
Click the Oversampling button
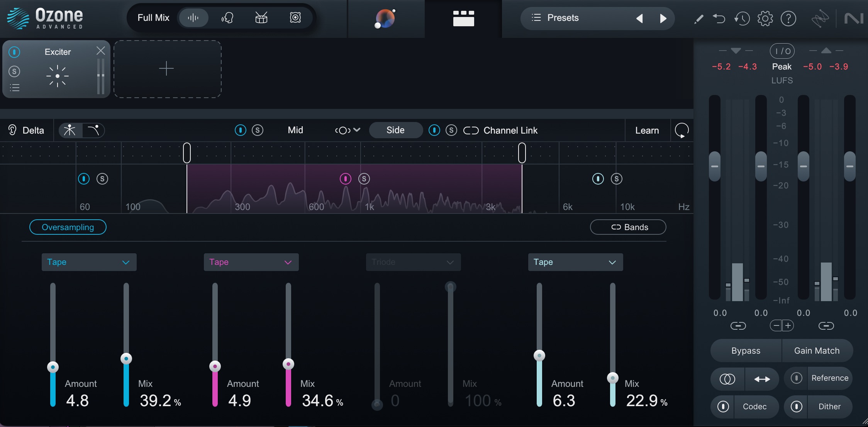68,227
